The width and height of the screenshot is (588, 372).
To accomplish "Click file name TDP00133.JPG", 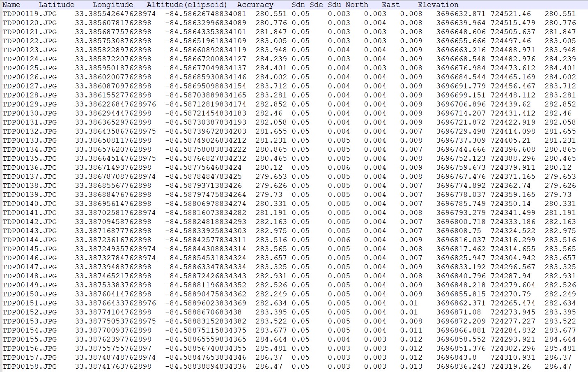I will point(30,140).
